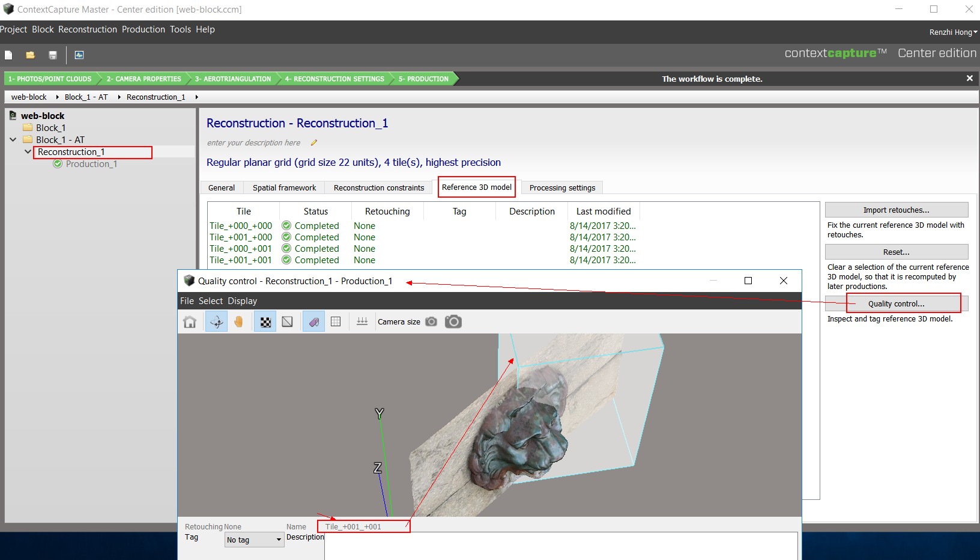Viewport: 980px width, 560px height.
Task: Open the Project menu
Action: click(x=13, y=29)
